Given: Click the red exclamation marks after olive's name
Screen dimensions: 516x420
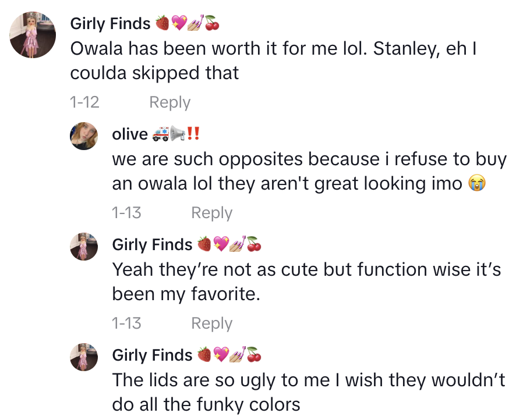Looking at the screenshot, I should (x=193, y=134).
